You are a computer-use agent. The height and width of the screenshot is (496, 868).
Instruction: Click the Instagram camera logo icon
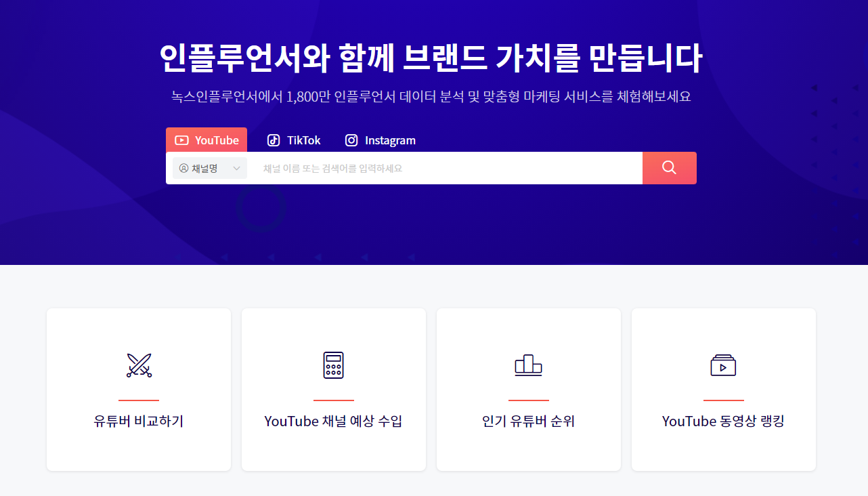351,140
